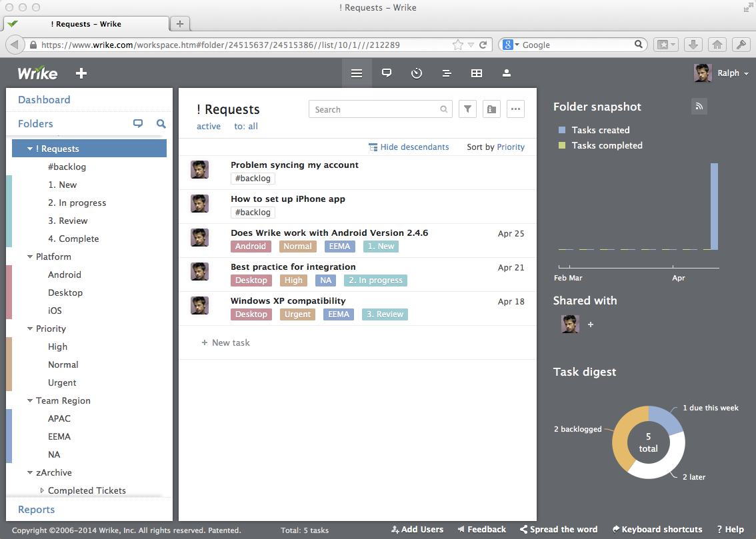The image size is (756, 539).
Task: Open the Reports section
Action: click(36, 509)
